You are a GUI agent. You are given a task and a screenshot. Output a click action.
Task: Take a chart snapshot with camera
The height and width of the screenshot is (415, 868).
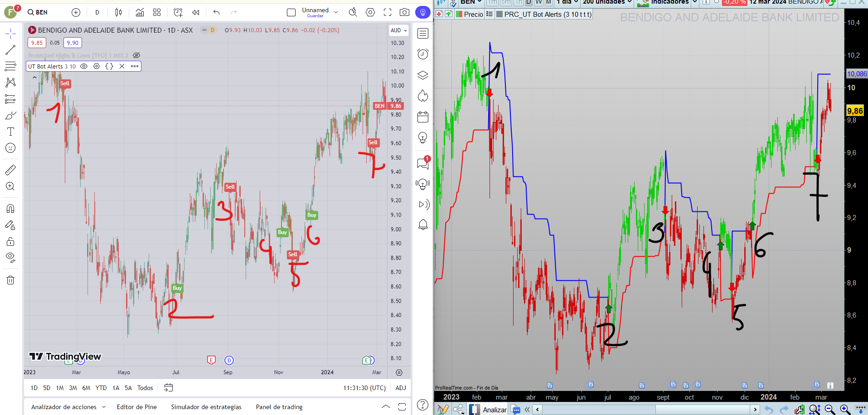point(405,12)
